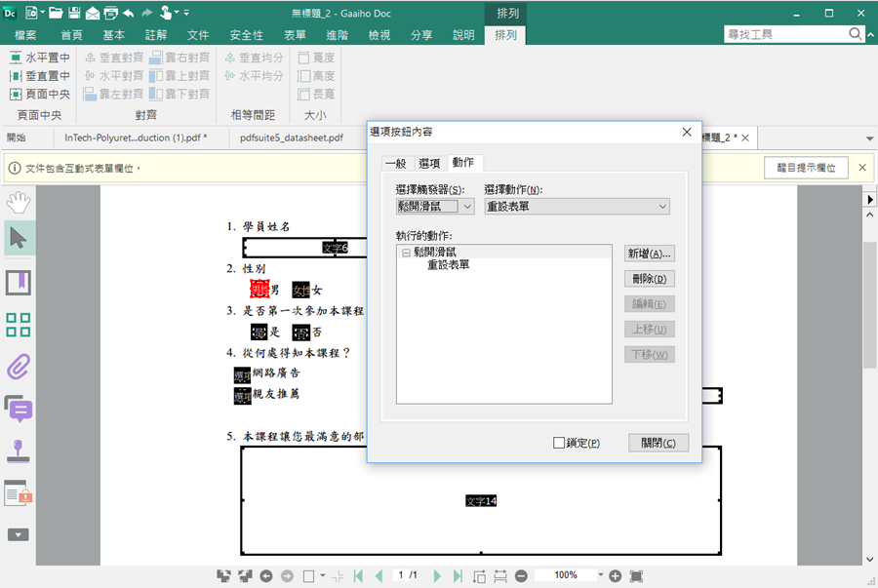Open the page thumbnails panel icon
This screenshot has height=588, width=878.
pyautogui.click(x=18, y=325)
